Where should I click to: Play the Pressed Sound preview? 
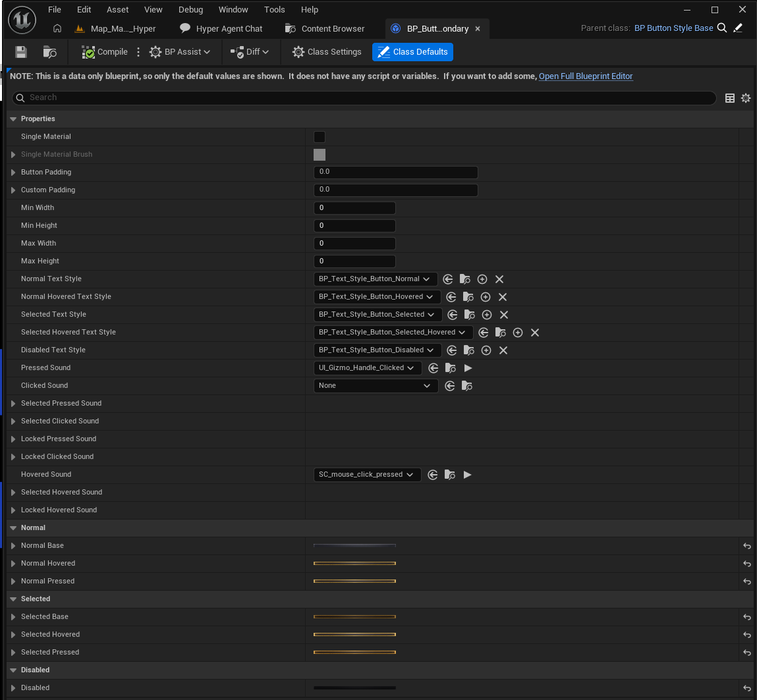point(468,369)
